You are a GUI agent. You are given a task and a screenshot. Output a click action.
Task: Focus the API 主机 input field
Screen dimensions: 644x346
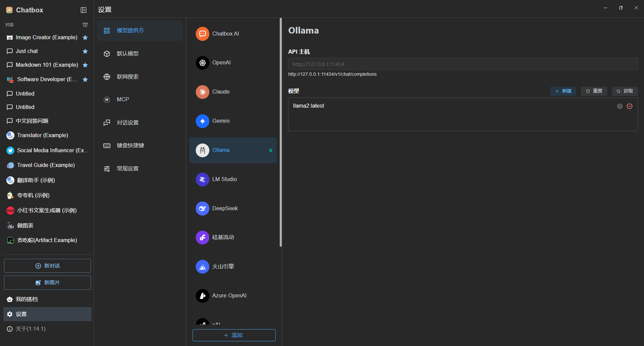[463, 64]
